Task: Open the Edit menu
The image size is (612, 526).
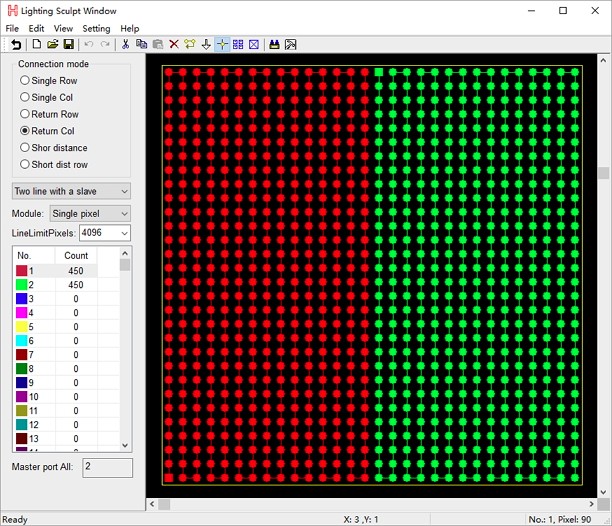Action: [36, 28]
